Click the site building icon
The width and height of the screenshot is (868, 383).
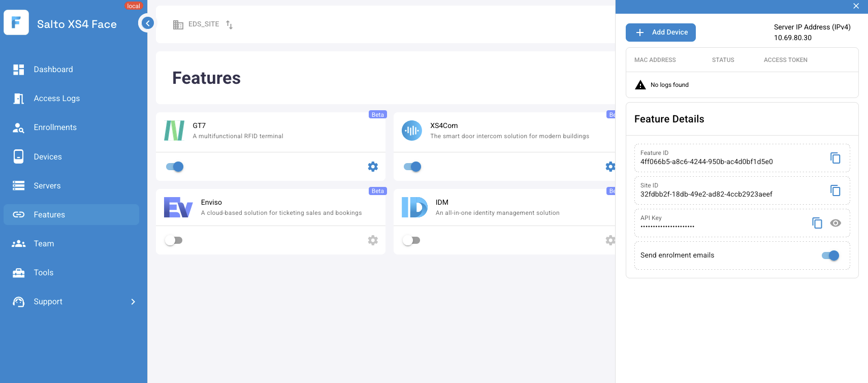click(178, 25)
